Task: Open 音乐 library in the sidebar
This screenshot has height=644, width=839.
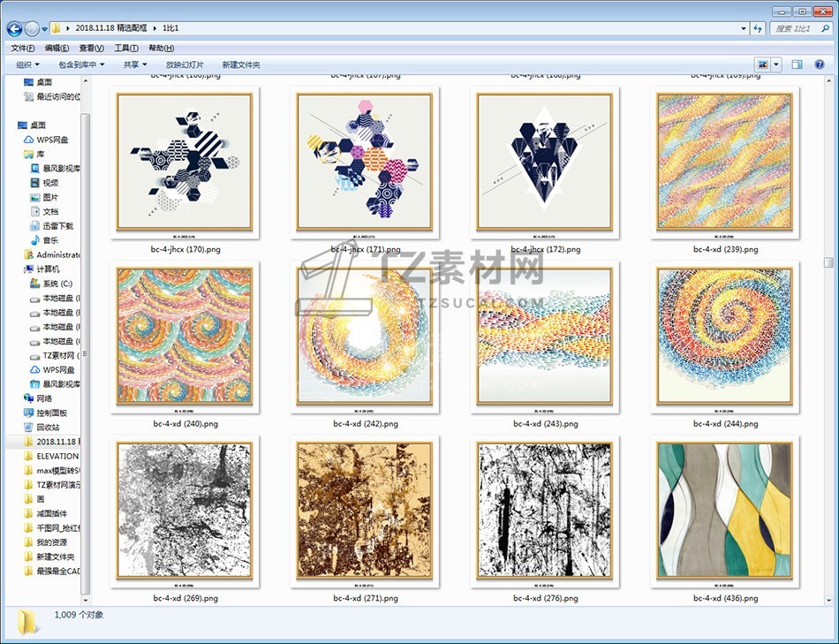Action: [x=50, y=240]
